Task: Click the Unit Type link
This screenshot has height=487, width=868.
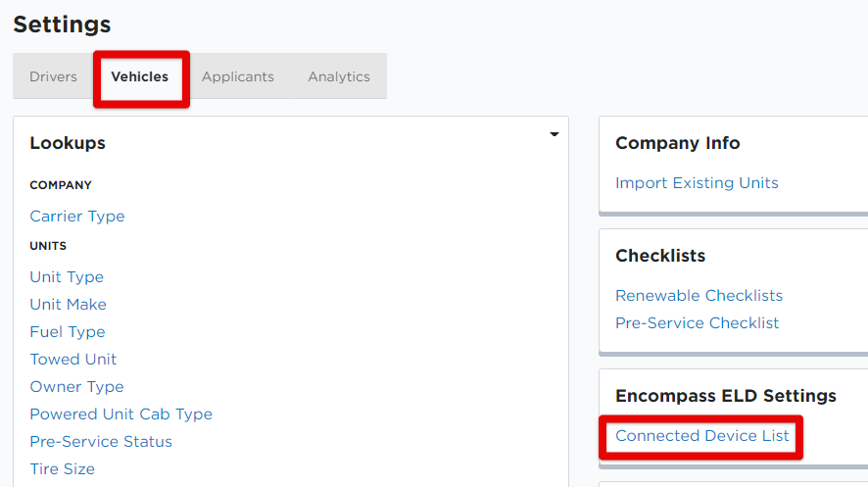Action: pyautogui.click(x=67, y=277)
